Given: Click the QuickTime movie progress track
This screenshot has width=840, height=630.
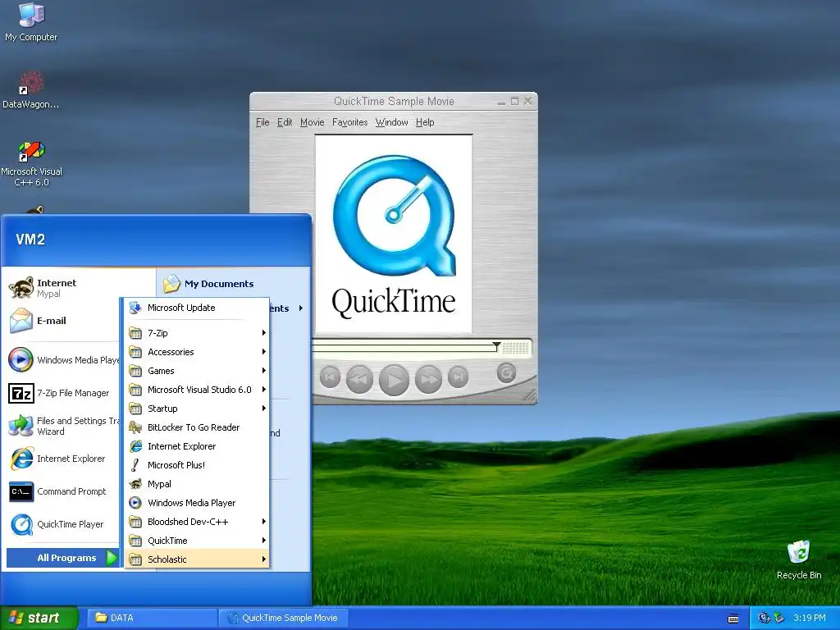Looking at the screenshot, I should [x=403, y=348].
